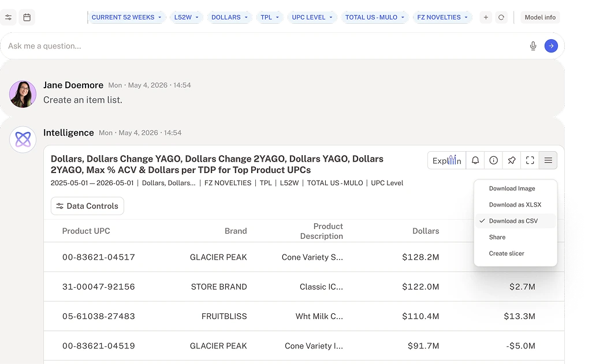Image resolution: width=592 pixels, height=364 pixels.
Task: Choose Download as XLSX option
Action: tap(515, 205)
